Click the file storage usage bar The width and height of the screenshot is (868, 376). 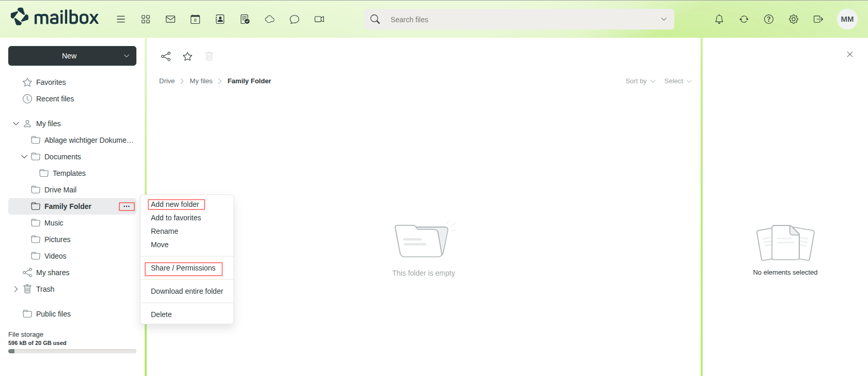(72, 351)
